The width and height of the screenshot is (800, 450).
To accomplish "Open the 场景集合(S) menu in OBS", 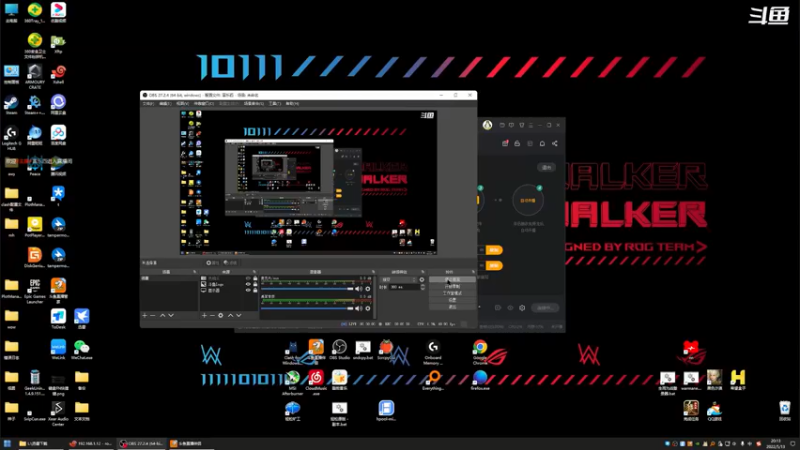I will click(x=254, y=104).
